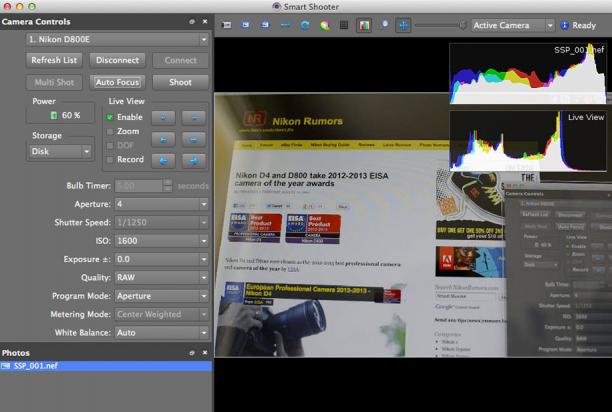Close the Photos panel
This screenshot has width=612, height=412.
(205, 353)
